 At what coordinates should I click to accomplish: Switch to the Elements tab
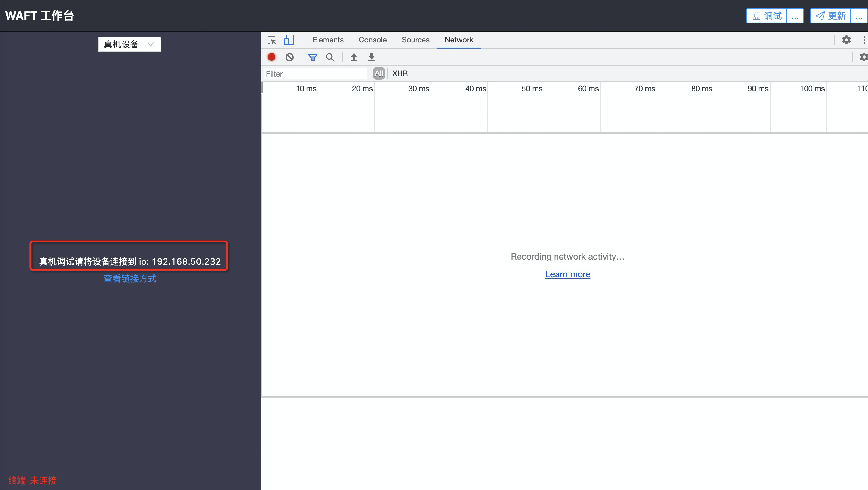pyautogui.click(x=328, y=40)
